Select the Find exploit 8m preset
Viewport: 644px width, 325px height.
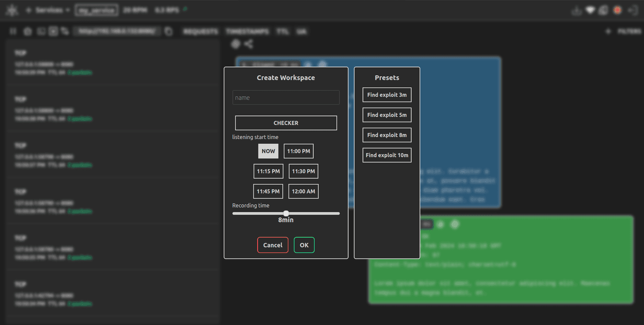coord(387,135)
